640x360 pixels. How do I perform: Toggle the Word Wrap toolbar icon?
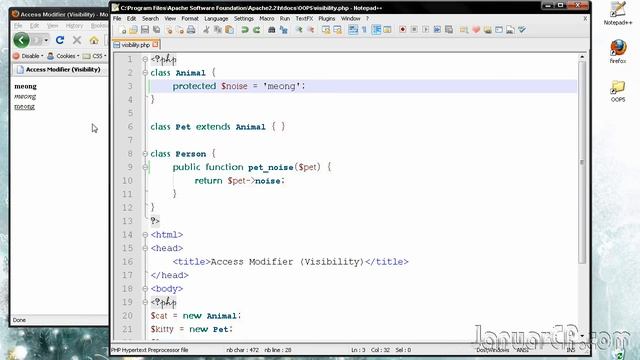tap(353, 30)
